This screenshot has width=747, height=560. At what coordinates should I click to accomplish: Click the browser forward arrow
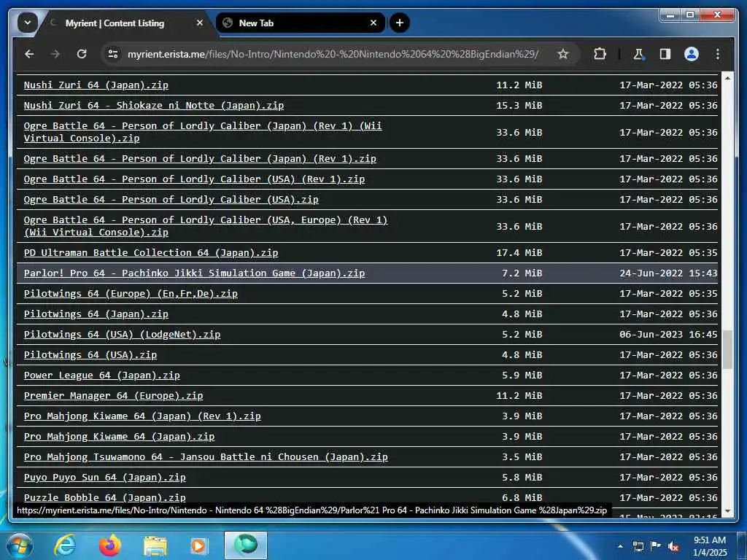click(55, 54)
